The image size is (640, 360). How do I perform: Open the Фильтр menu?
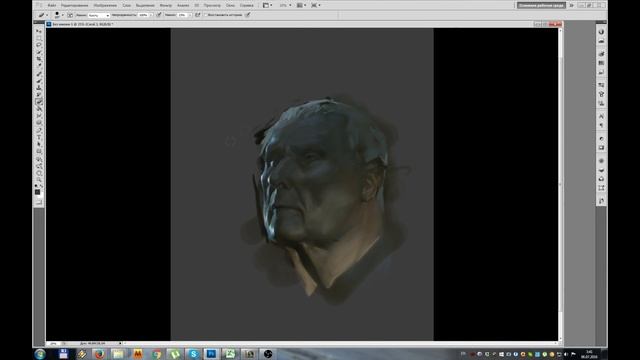[166, 5]
